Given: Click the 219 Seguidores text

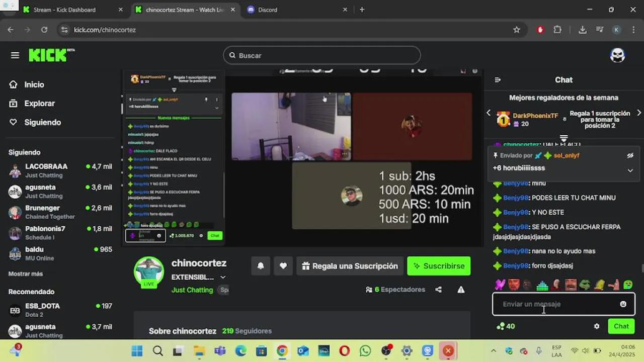Looking at the screenshot, I should 247,331.
